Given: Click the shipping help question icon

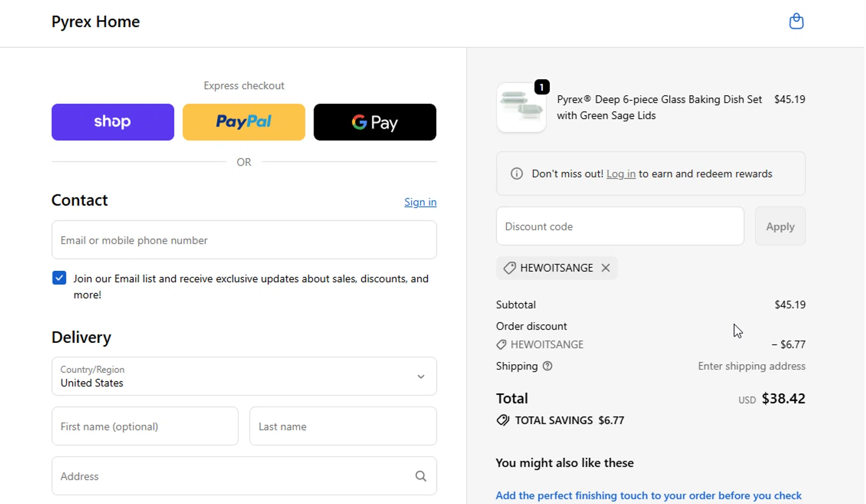Looking at the screenshot, I should click(547, 366).
